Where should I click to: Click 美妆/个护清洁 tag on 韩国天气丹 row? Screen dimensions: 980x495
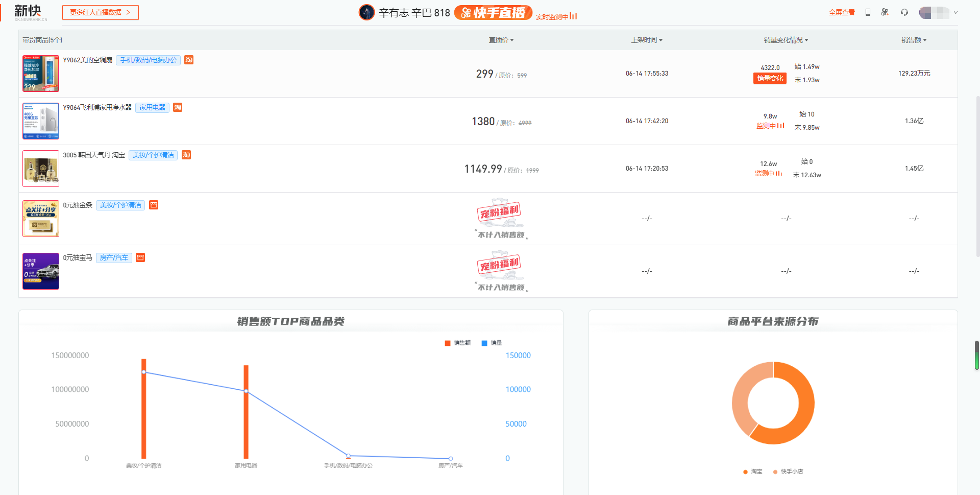coord(153,155)
